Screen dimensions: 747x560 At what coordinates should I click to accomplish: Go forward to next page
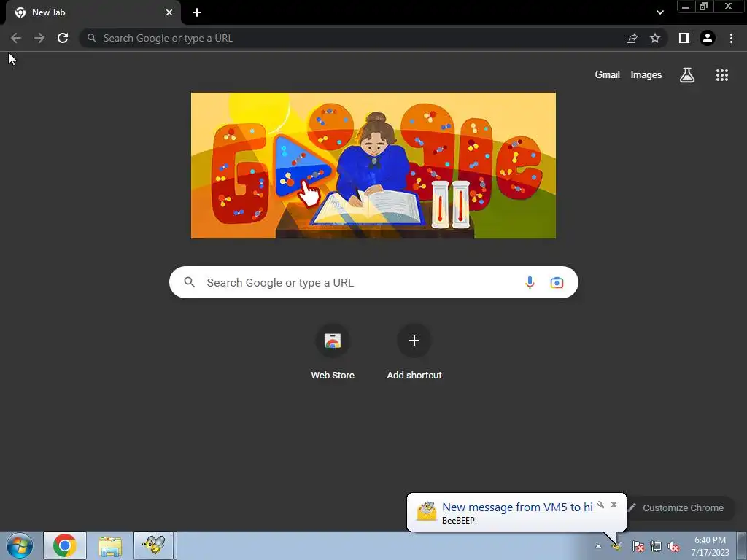point(39,38)
